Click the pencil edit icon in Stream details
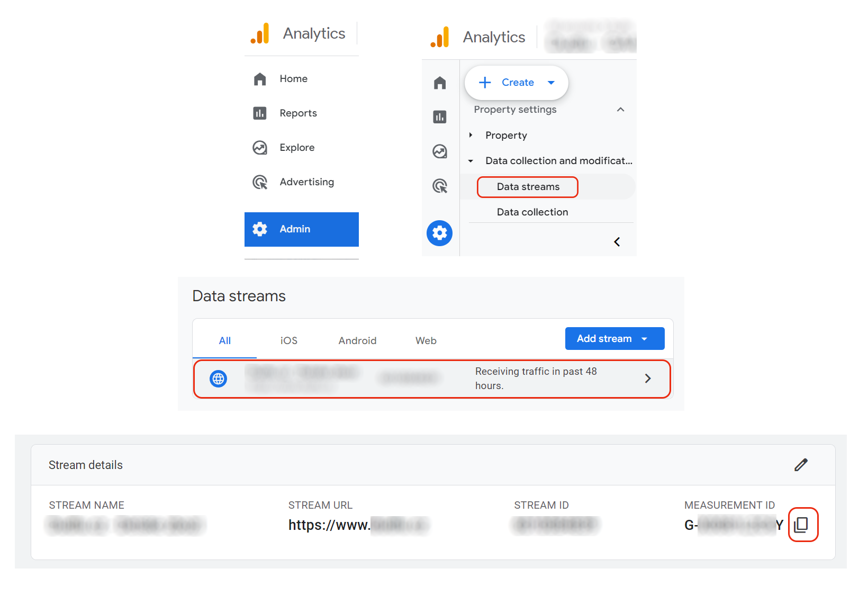The image size is (868, 595). [801, 465]
